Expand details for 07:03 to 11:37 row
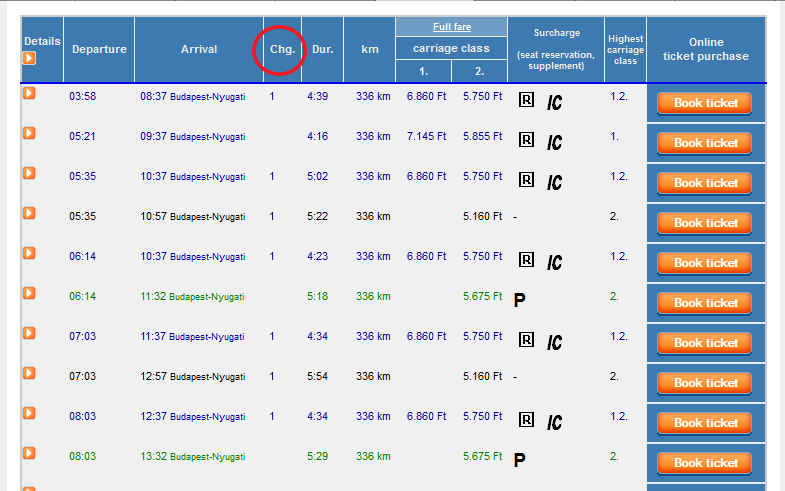The width and height of the screenshot is (785, 491). point(29,333)
